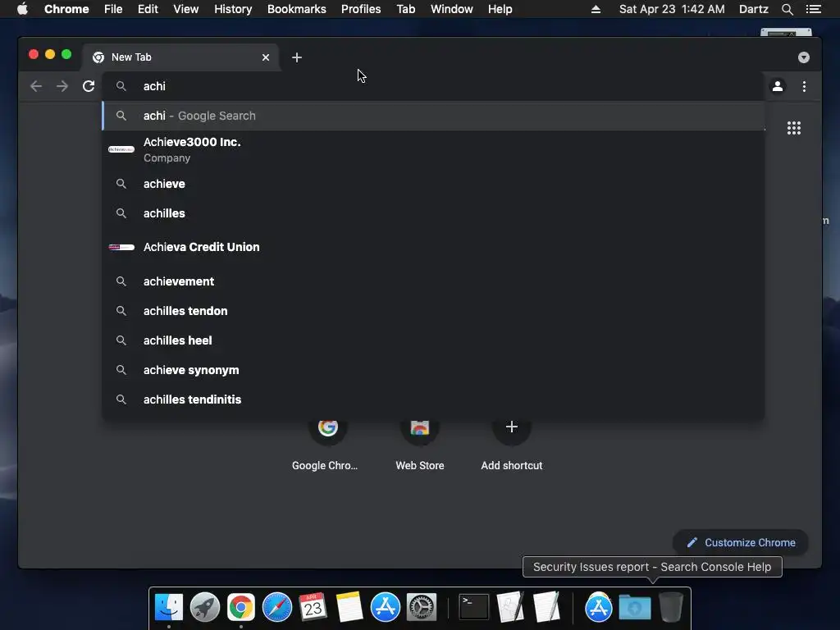Click the eject icon in menu bar
The height and width of the screenshot is (630, 840).
tap(596, 9)
